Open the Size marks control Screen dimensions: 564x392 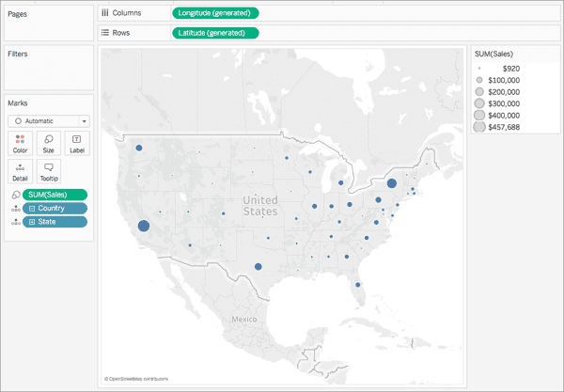click(48, 143)
